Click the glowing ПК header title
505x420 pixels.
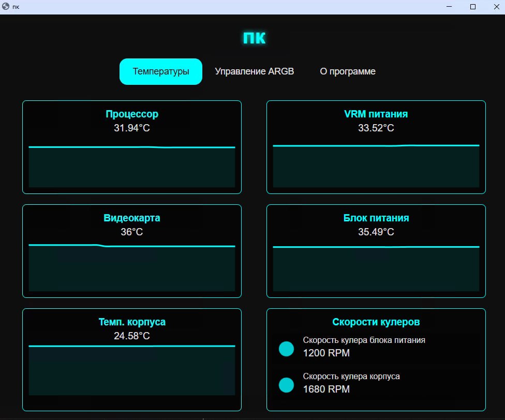[254, 38]
